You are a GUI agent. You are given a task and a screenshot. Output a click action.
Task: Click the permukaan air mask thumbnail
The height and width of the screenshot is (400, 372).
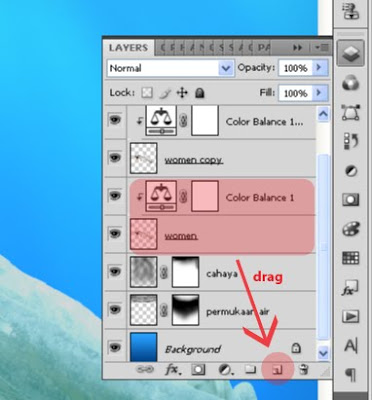pos(185,310)
